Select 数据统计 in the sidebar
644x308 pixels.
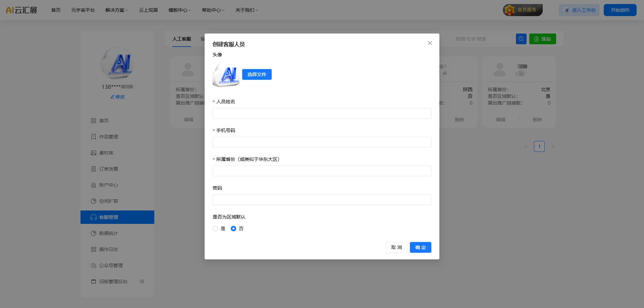tap(108, 233)
